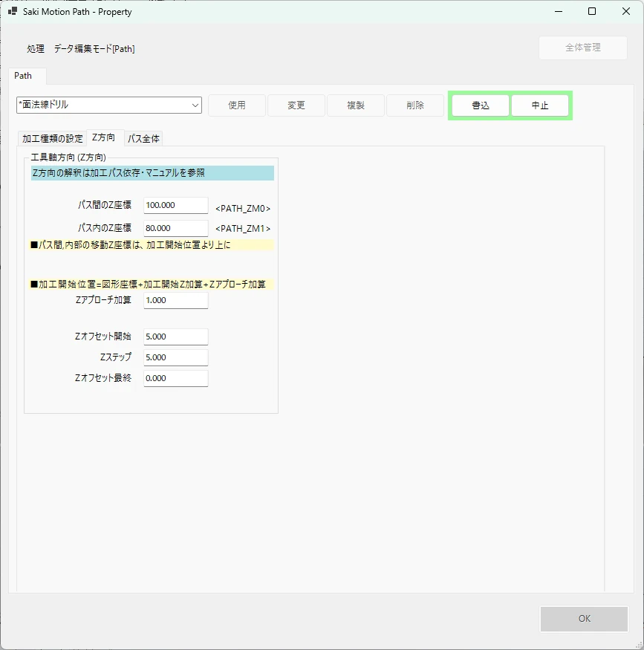This screenshot has height=650, width=644.
Task: Switch to the 加工種類の設定 tab
Action: 53,138
